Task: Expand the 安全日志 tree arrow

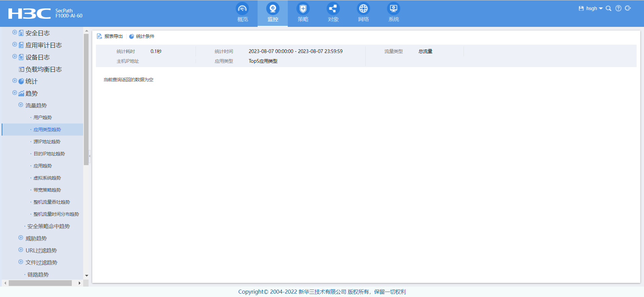Action: pos(14,32)
